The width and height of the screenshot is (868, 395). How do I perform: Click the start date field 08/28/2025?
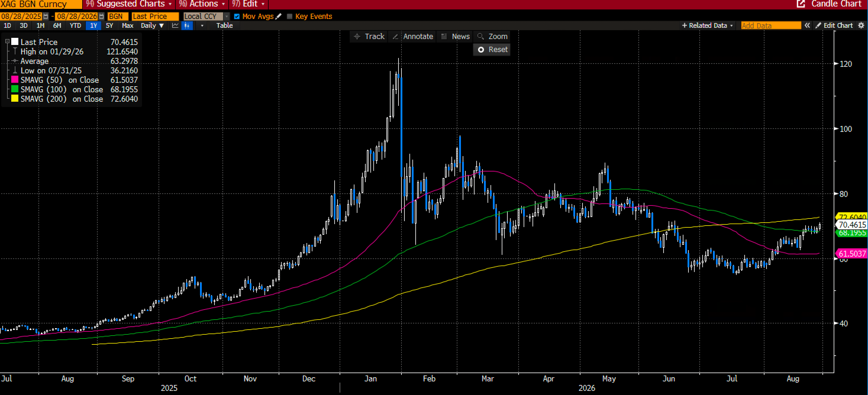click(21, 16)
